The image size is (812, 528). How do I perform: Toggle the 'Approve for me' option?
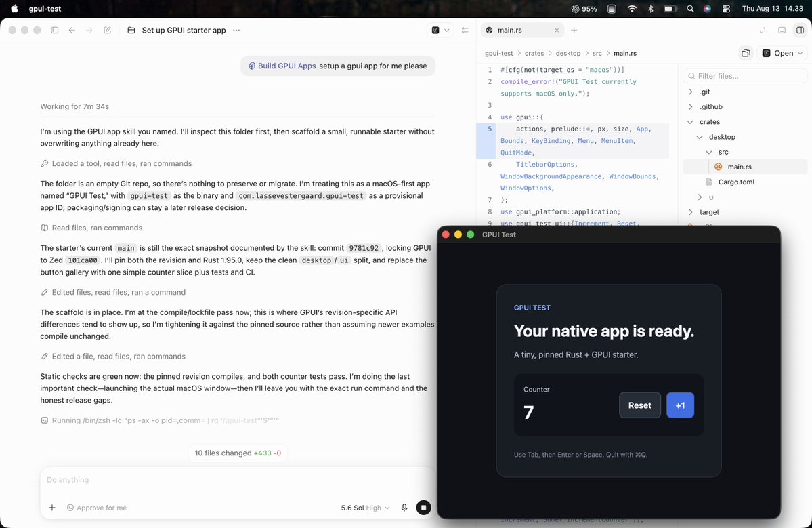click(97, 508)
